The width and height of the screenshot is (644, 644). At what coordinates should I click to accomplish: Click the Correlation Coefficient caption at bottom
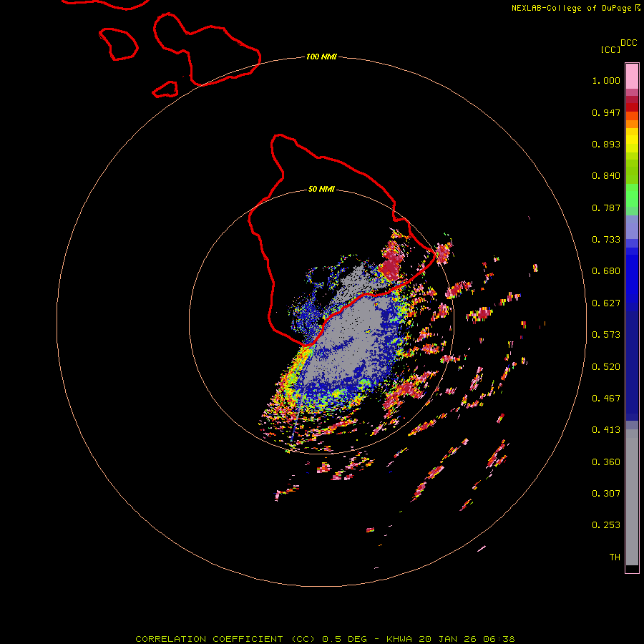pyautogui.click(x=325, y=639)
